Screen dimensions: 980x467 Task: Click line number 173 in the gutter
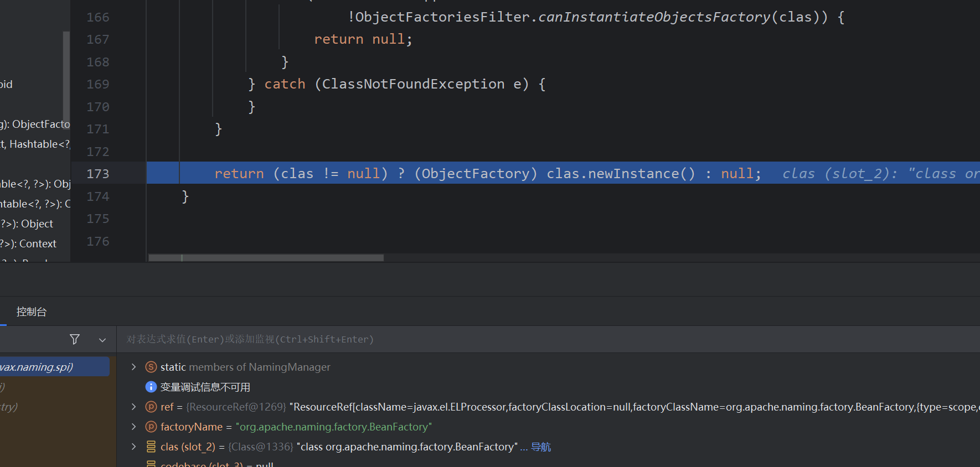click(x=98, y=174)
